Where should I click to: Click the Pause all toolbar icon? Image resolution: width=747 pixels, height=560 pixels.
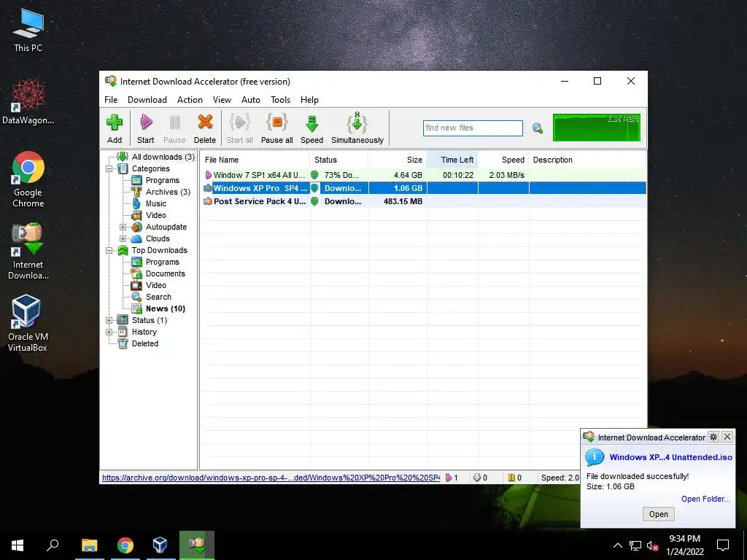coord(276,122)
